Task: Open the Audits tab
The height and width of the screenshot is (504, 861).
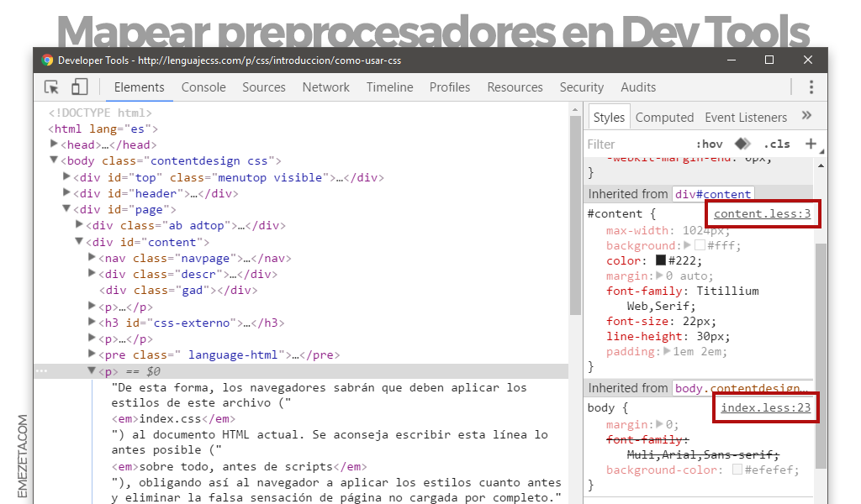Action: click(638, 87)
